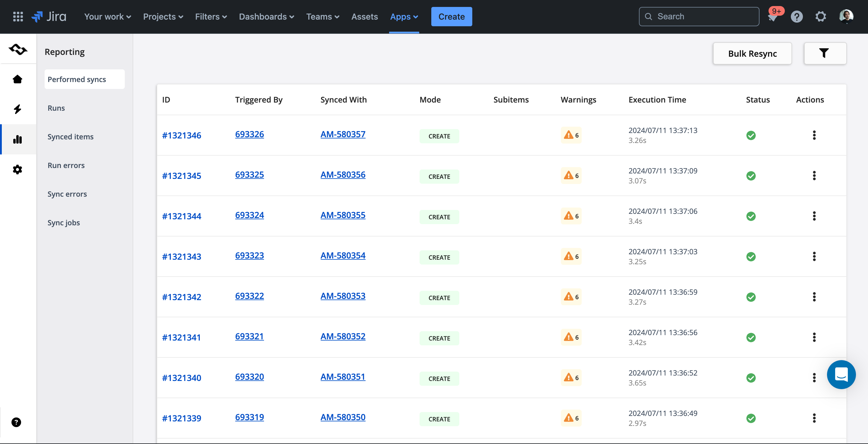This screenshot has width=868, height=444.
Task: Open sync ID #1321341 link
Action: pos(182,337)
